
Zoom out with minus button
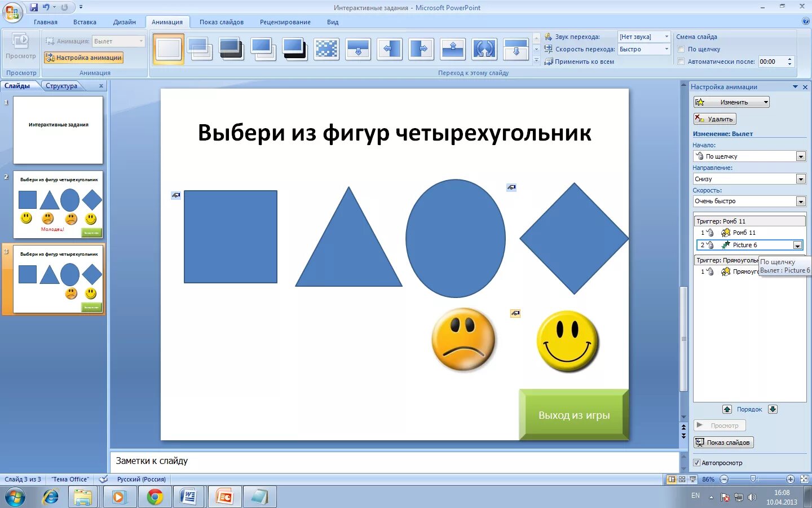(x=724, y=479)
